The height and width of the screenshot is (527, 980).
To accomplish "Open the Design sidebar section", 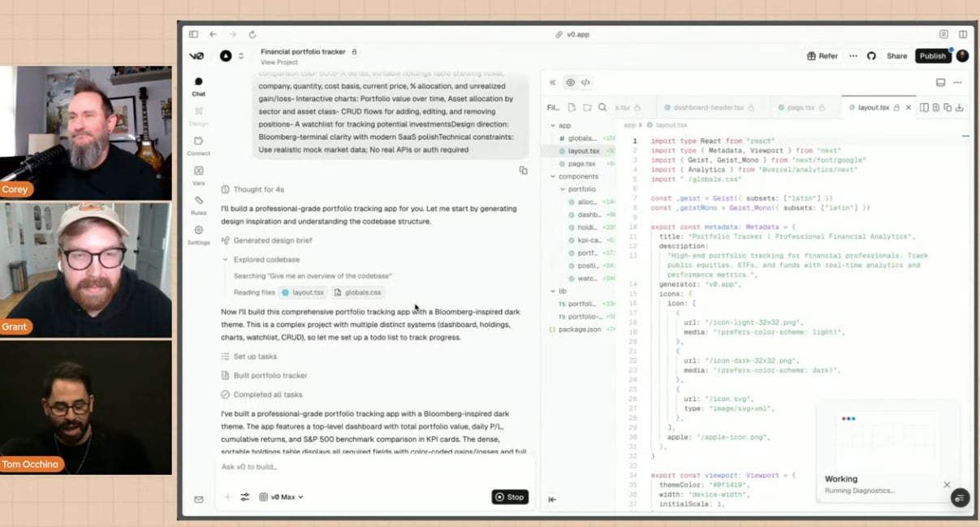I will [198, 116].
